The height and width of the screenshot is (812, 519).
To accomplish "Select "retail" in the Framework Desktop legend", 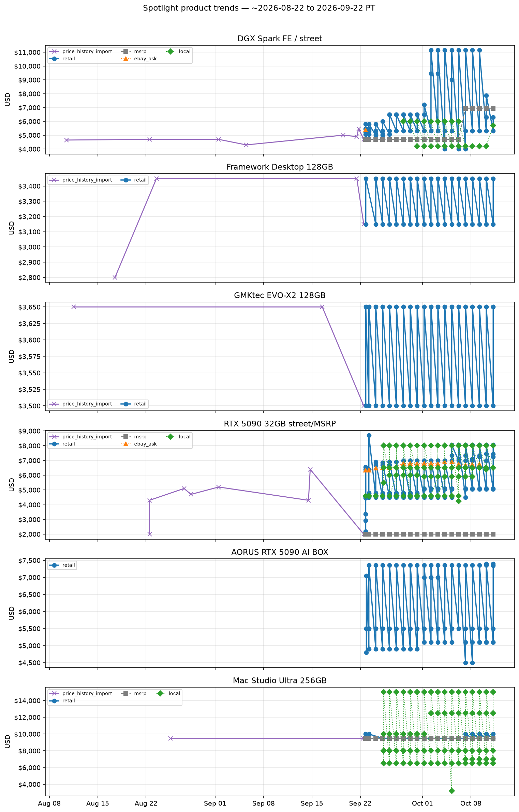I will pos(140,180).
